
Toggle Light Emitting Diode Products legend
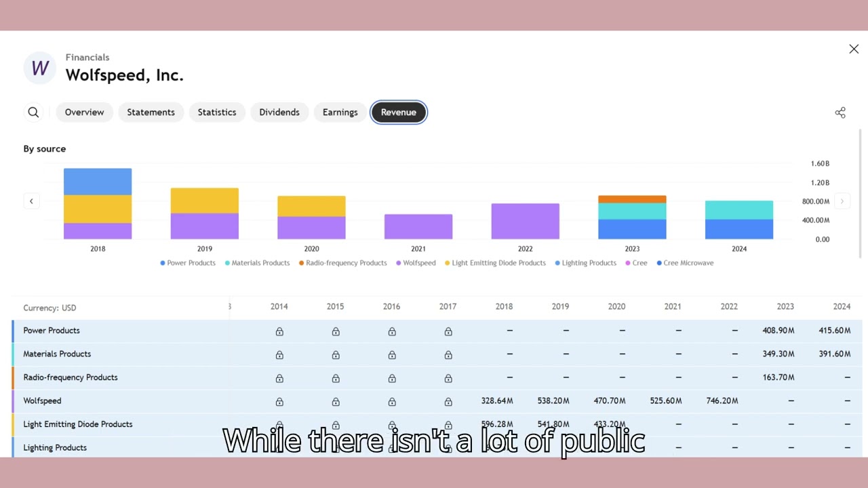point(495,263)
